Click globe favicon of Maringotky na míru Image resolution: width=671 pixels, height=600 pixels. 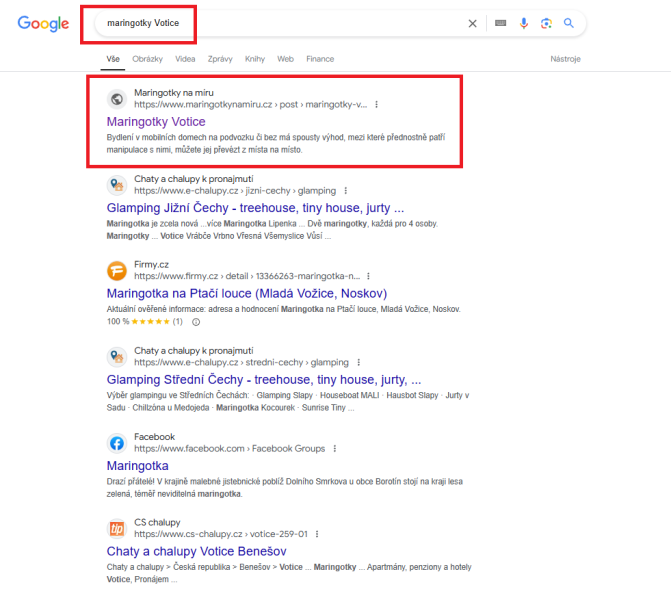tap(117, 99)
